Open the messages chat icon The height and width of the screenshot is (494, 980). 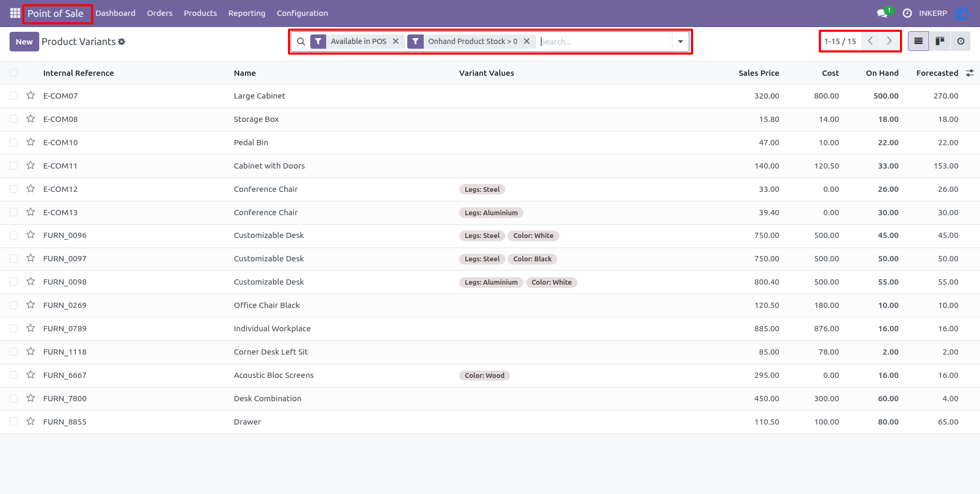882,13
